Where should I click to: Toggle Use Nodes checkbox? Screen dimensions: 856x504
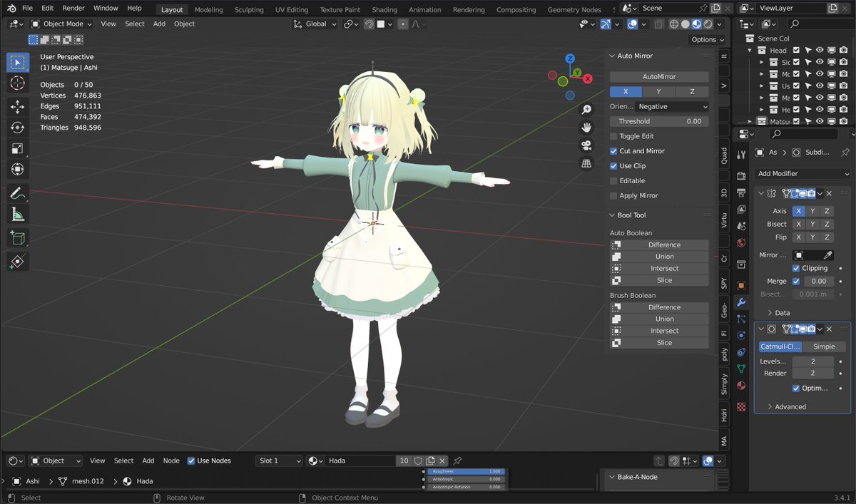[x=191, y=461]
